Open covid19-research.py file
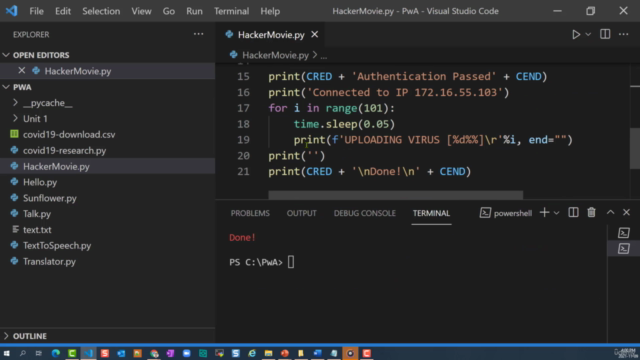The width and height of the screenshot is (640, 360). [64, 151]
